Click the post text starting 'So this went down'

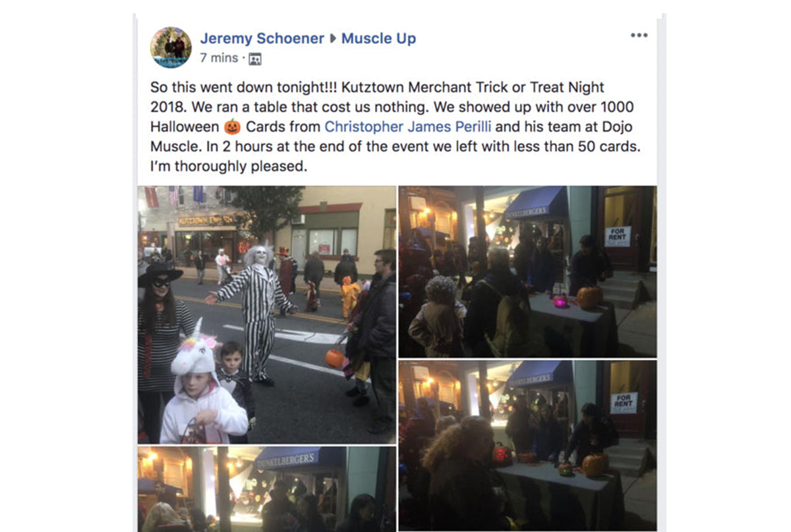395,127
